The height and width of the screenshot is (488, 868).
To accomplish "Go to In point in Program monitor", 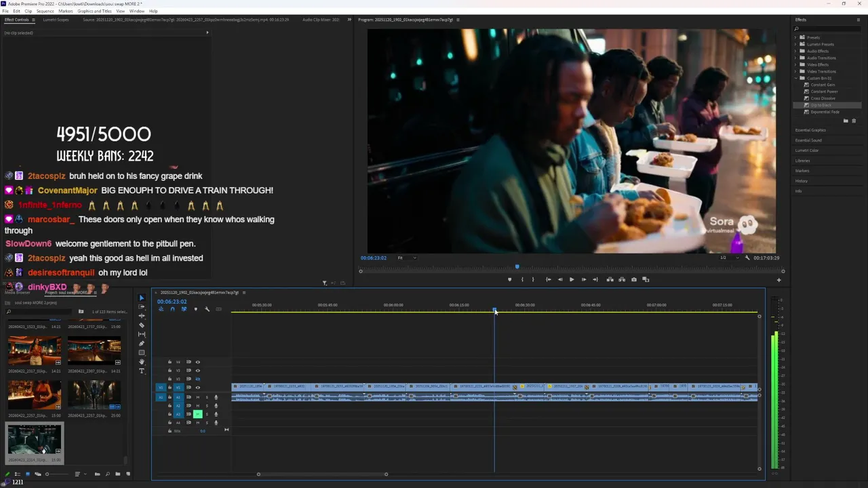I will (x=549, y=279).
